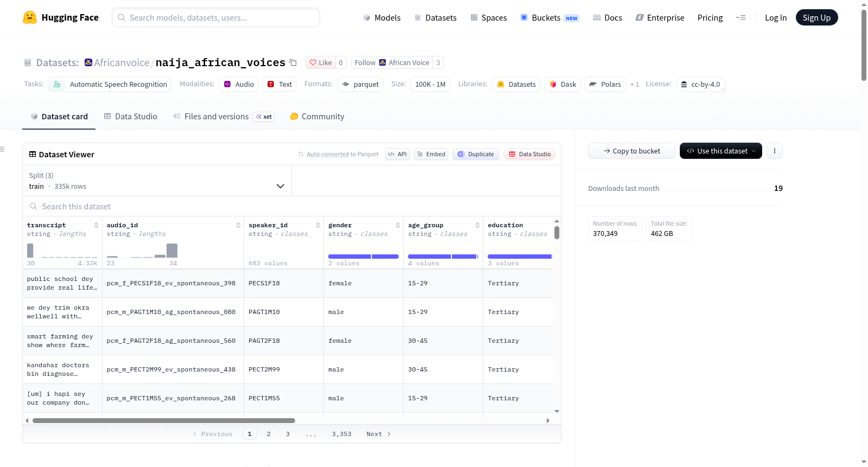Copy dataset name with the copy icon
The image size is (868, 467).
point(293,62)
